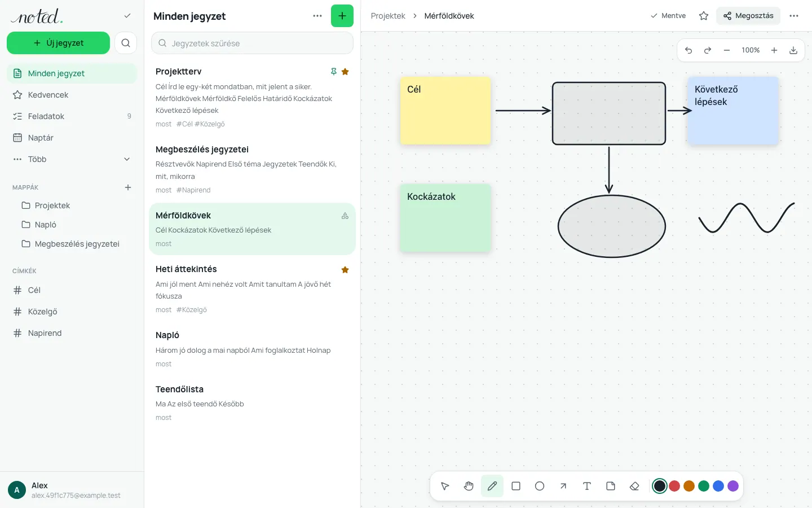This screenshot has height=508, width=812.
Task: Select the text tool
Action: coord(587,486)
